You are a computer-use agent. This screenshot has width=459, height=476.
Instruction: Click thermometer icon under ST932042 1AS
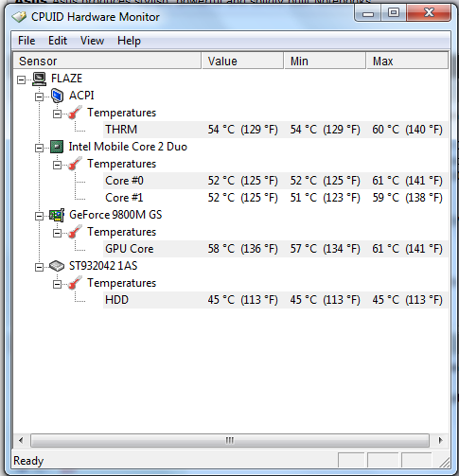click(x=75, y=283)
